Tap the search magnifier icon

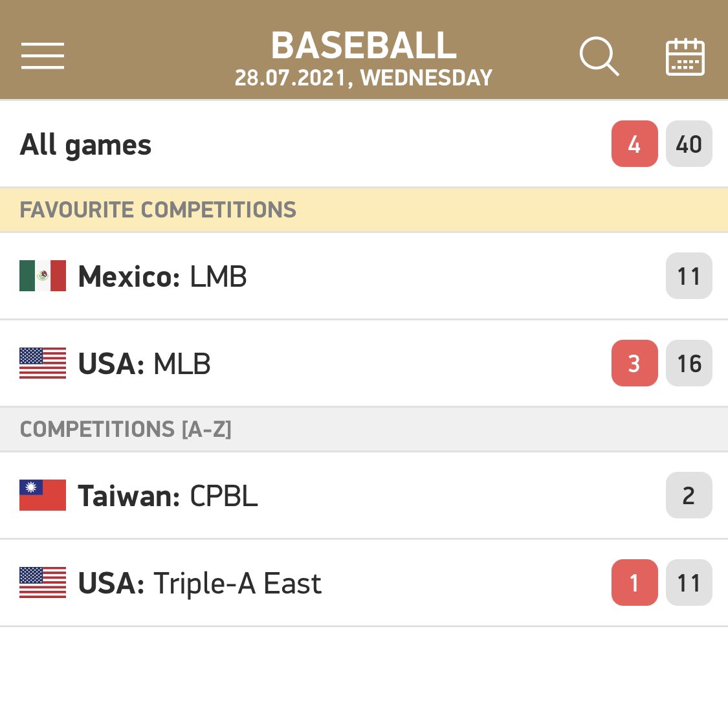pyautogui.click(x=599, y=56)
